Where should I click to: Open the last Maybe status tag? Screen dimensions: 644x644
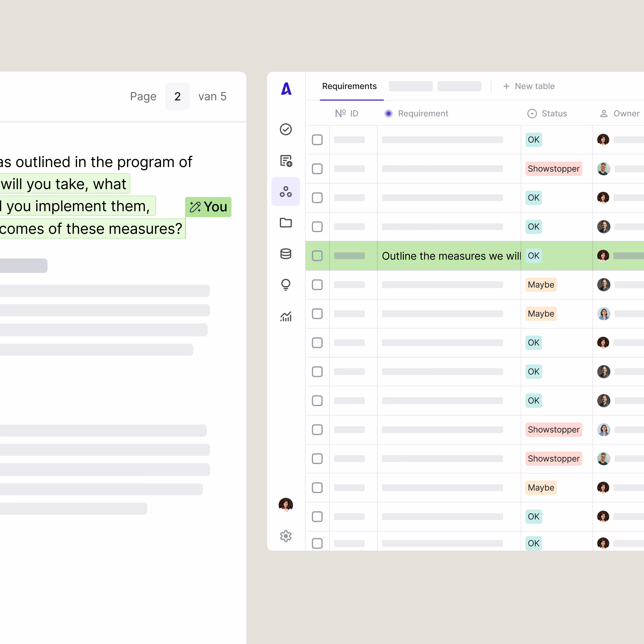coord(541,488)
